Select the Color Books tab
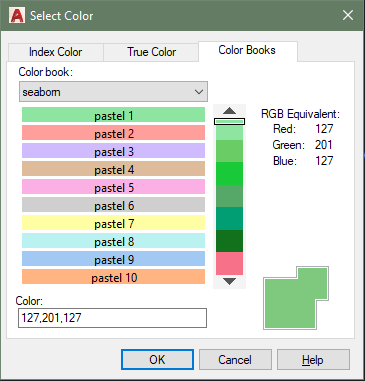 [247, 51]
